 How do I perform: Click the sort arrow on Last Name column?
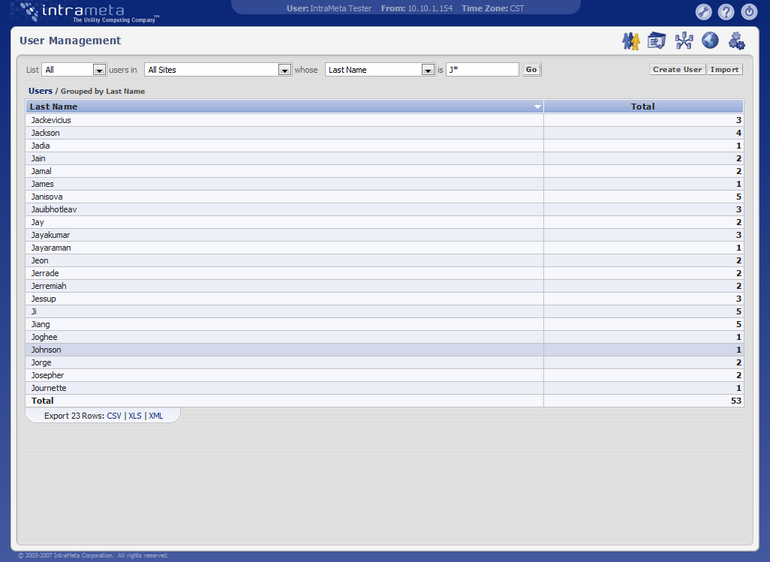[537, 107]
